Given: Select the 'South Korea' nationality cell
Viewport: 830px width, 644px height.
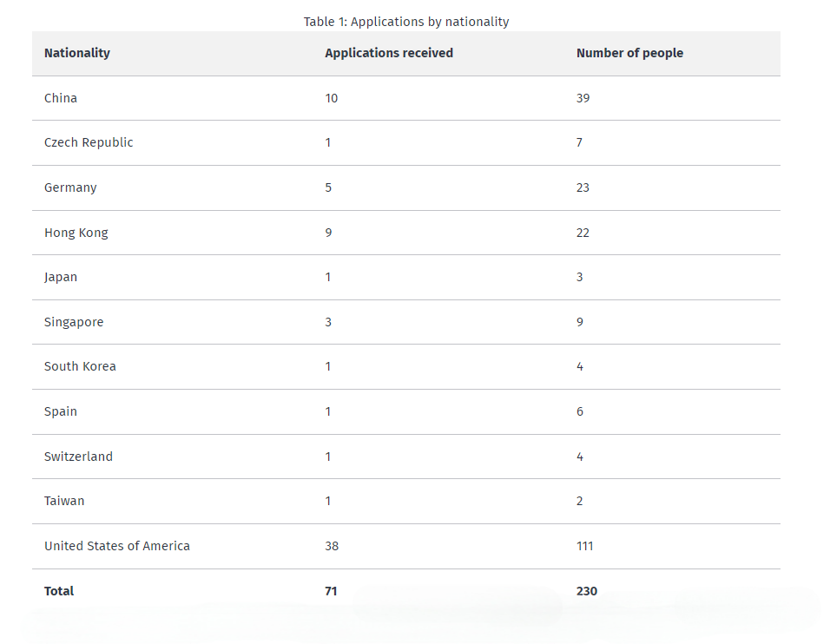Looking at the screenshot, I should [80, 366].
